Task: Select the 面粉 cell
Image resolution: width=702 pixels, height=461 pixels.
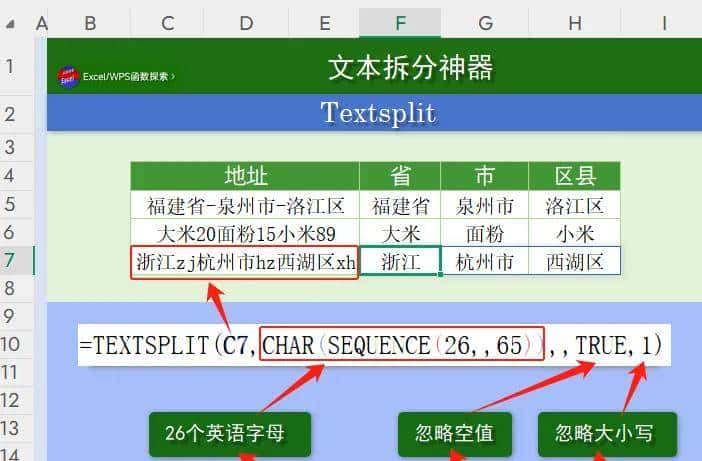Action: tap(485, 233)
